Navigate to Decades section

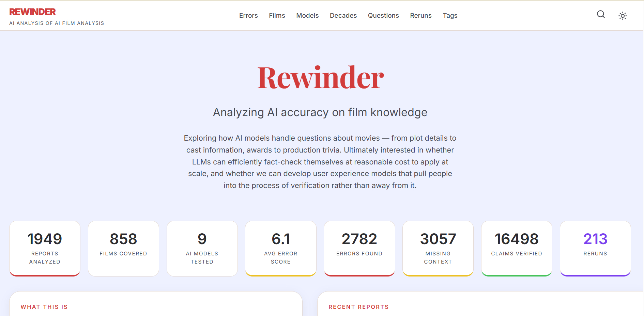[x=343, y=16]
